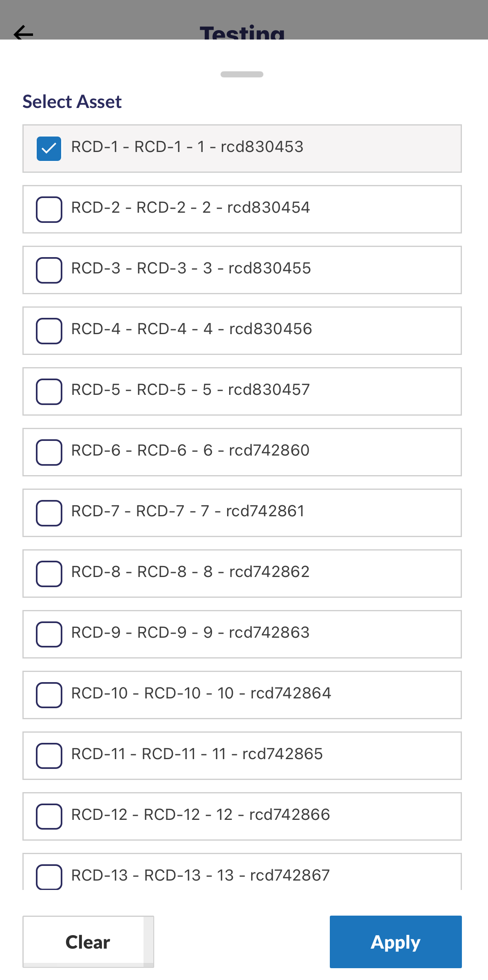The width and height of the screenshot is (488, 980).
Task: Tap the RCD-10 row label text
Action: (x=201, y=694)
